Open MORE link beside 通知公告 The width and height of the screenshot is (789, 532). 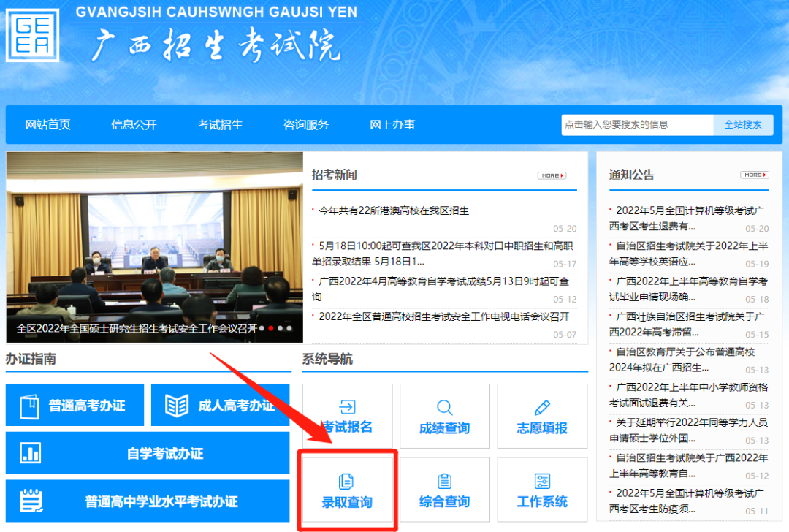pyautogui.click(x=754, y=175)
